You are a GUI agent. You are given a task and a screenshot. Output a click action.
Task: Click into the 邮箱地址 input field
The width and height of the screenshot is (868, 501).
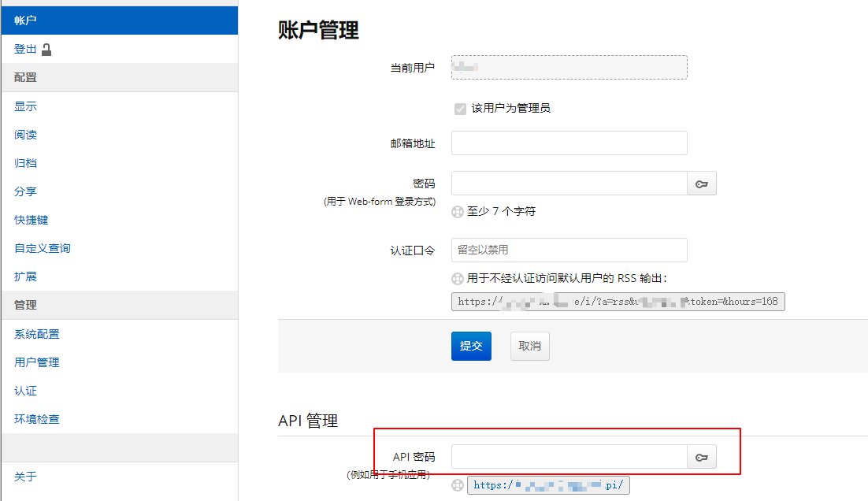point(569,143)
